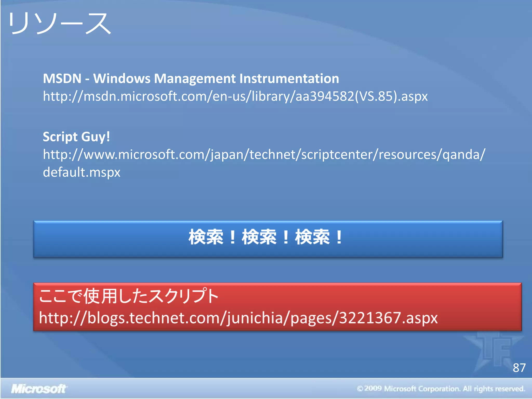
Task: Click the slide title リソース
Action: 60,24
